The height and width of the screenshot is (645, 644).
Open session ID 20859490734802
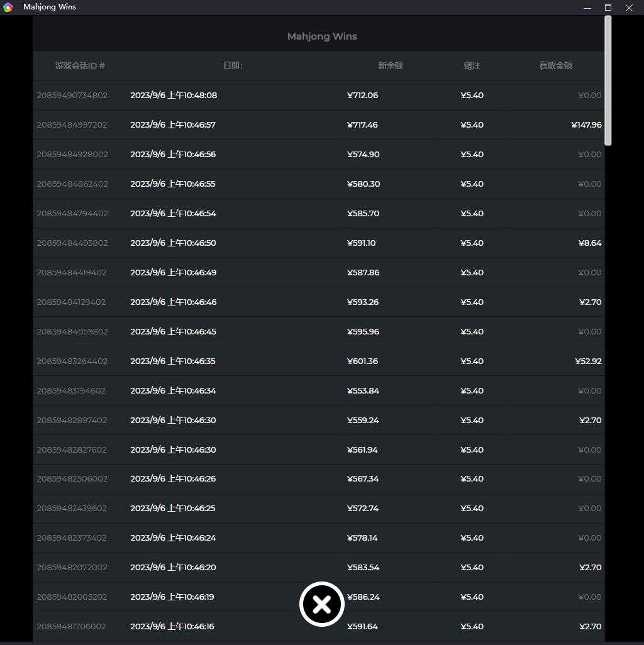(72, 96)
